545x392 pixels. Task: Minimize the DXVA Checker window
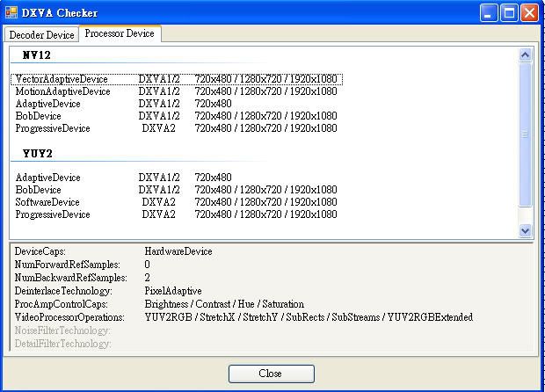[x=489, y=13]
